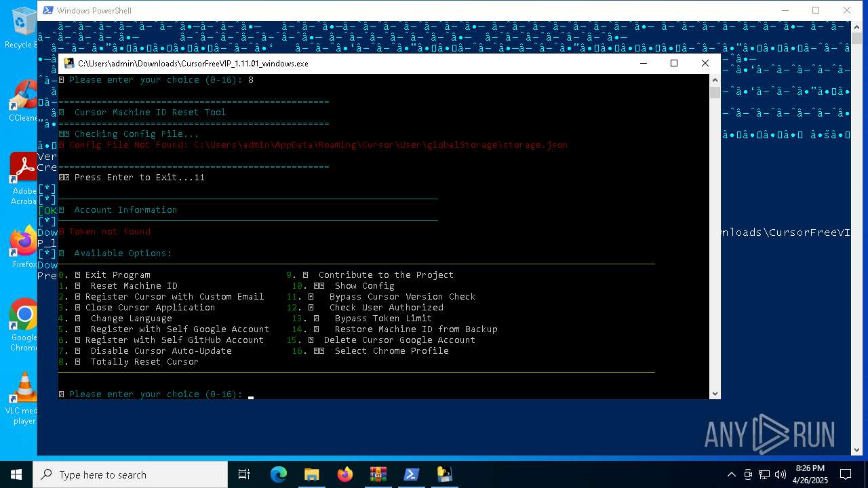This screenshot has height=488, width=868.
Task: Click the CursorFreeVIP console window title icon
Action: (69, 63)
